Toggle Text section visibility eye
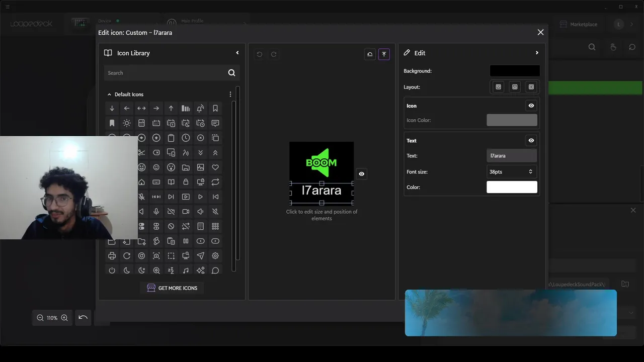The image size is (644, 362). [x=531, y=140]
